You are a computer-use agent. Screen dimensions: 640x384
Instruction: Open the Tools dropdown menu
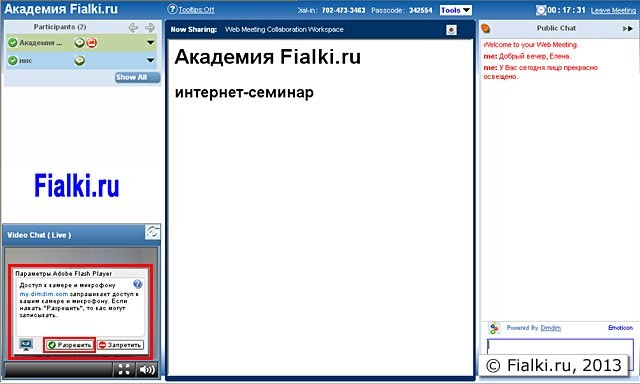[456, 10]
